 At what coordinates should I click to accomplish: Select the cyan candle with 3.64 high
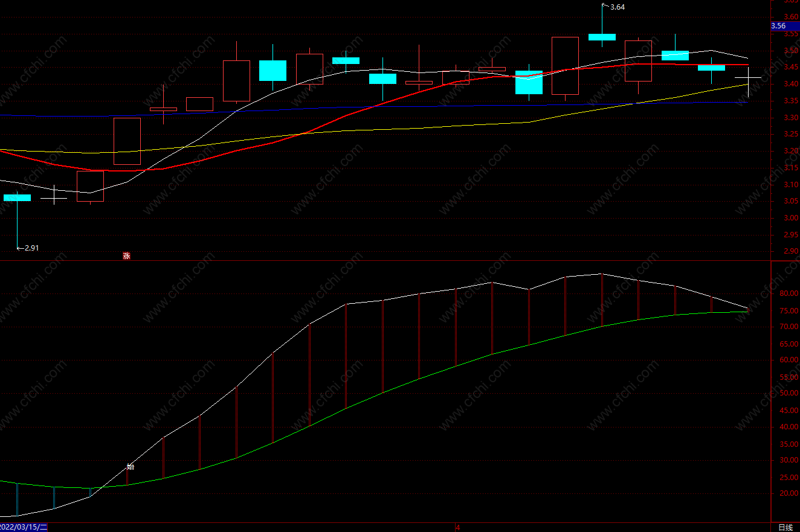pyautogui.click(x=602, y=37)
